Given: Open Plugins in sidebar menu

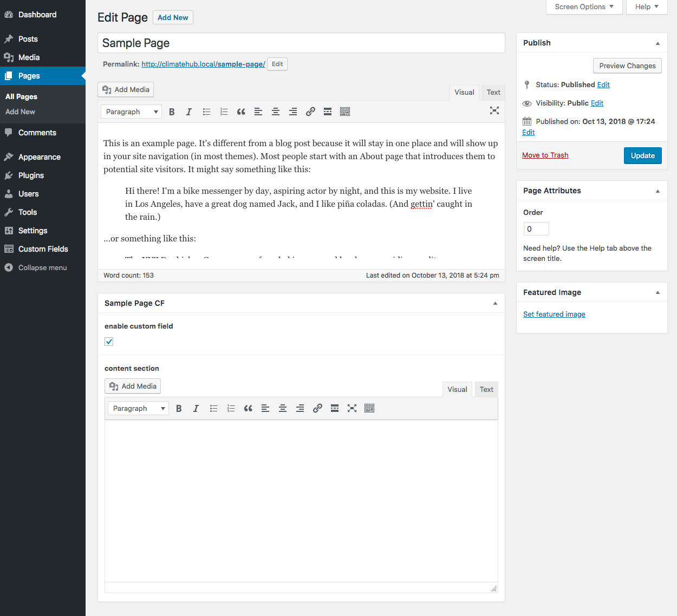Looking at the screenshot, I should [43, 175].
